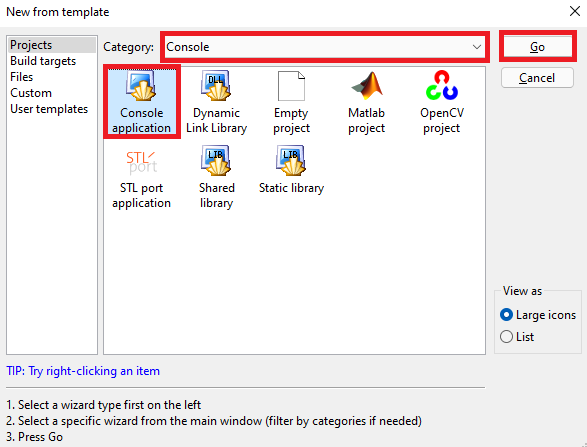Click the Go button
The image size is (587, 447).
[537, 47]
